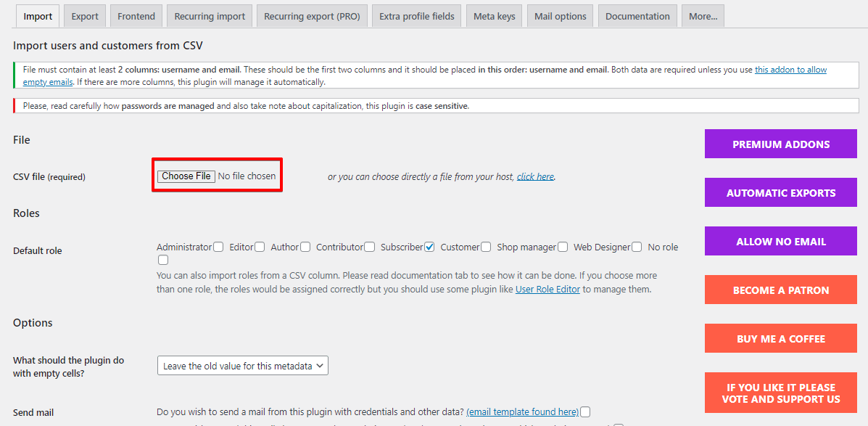The width and height of the screenshot is (868, 426).
Task: Click the 'Send mail' label
Action: coord(33,412)
